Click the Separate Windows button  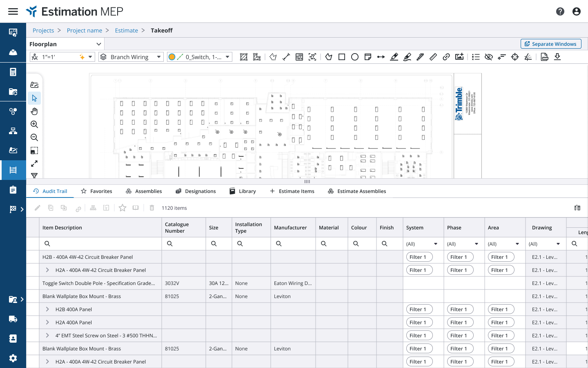coord(550,43)
